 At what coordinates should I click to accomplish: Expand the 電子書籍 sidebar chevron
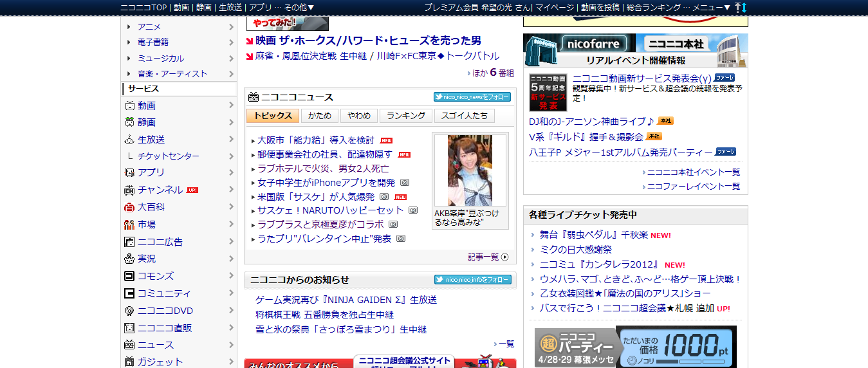(x=232, y=42)
